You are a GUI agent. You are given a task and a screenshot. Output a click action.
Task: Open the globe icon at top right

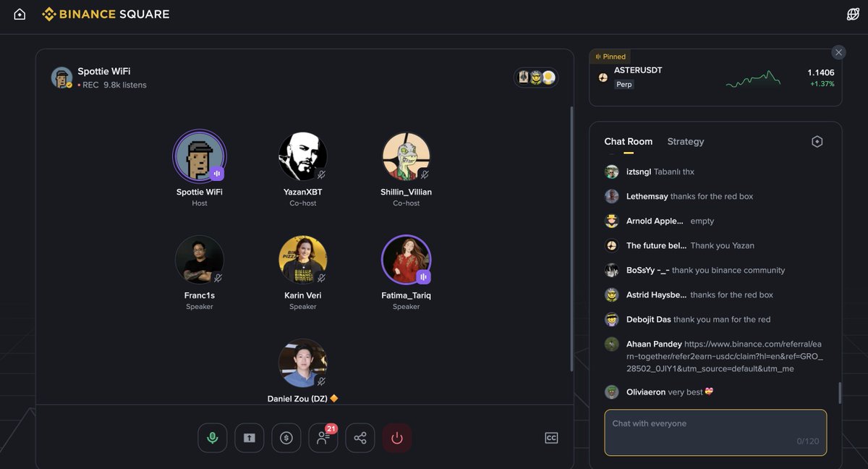(853, 14)
